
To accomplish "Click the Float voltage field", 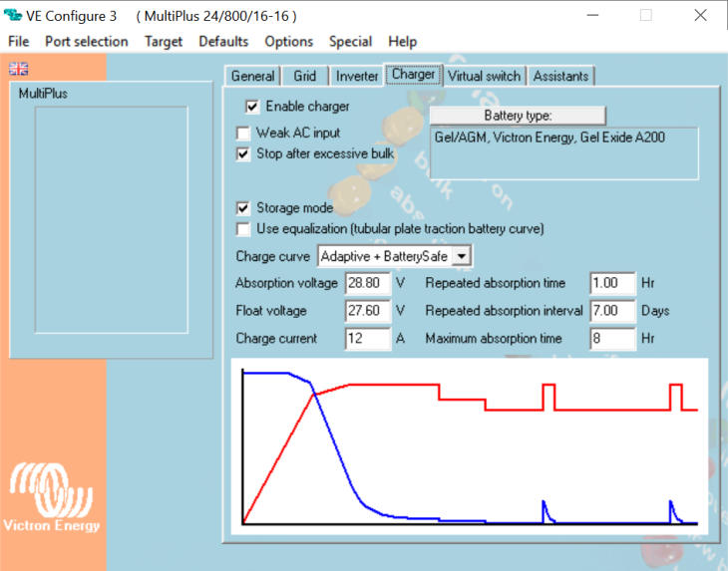I will click(367, 311).
